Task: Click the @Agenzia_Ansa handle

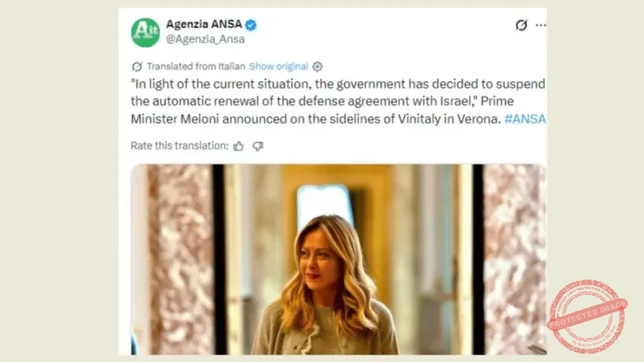Action: point(205,39)
